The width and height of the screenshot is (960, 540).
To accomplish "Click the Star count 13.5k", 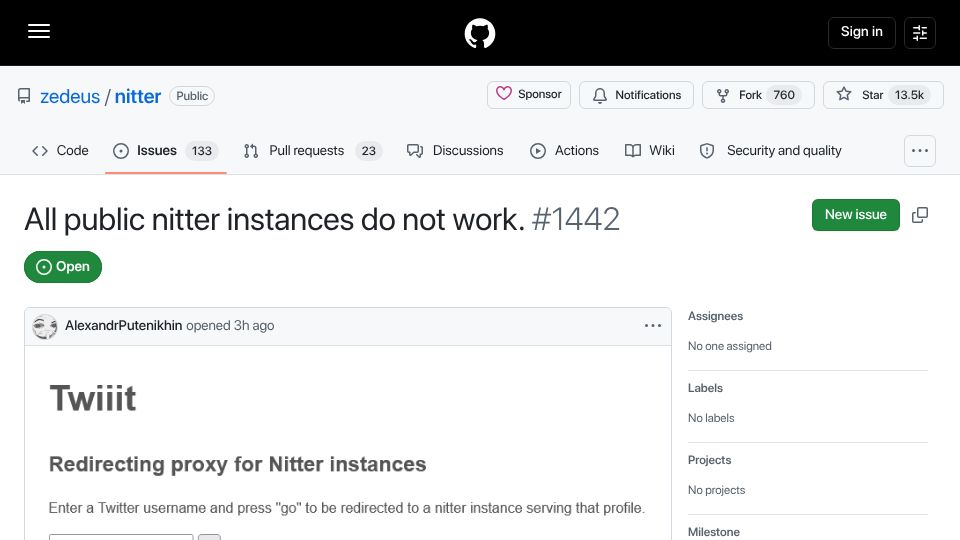I will [909, 95].
